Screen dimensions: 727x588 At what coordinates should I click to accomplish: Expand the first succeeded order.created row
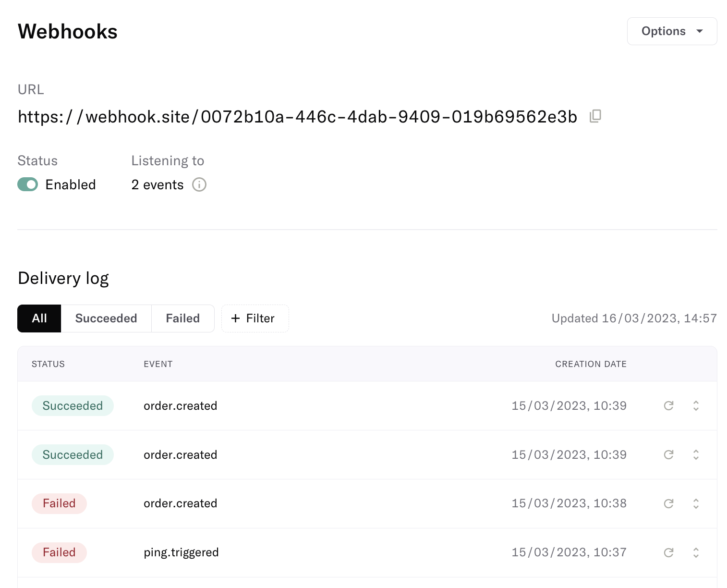(696, 406)
